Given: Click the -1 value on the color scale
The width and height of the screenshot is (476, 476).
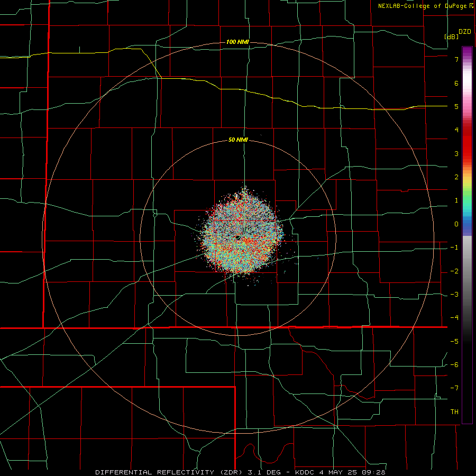Looking at the screenshot, I should point(454,248).
